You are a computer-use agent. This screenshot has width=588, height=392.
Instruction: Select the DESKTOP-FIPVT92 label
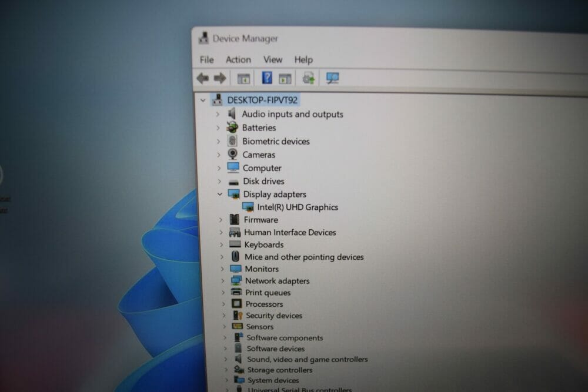click(x=262, y=100)
